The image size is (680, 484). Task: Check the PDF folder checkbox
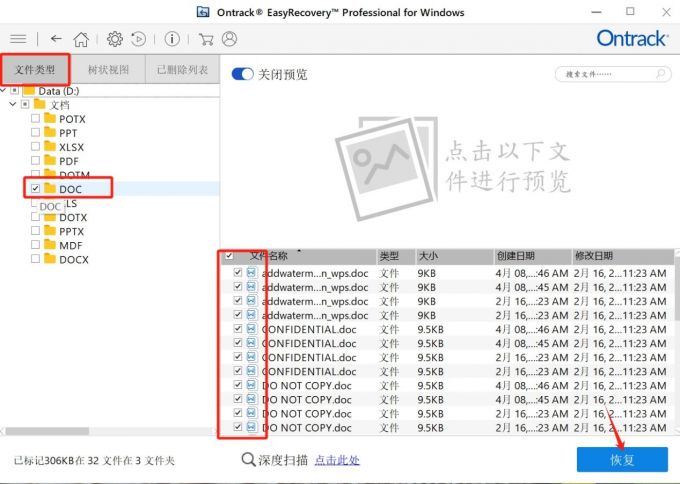coord(36,160)
